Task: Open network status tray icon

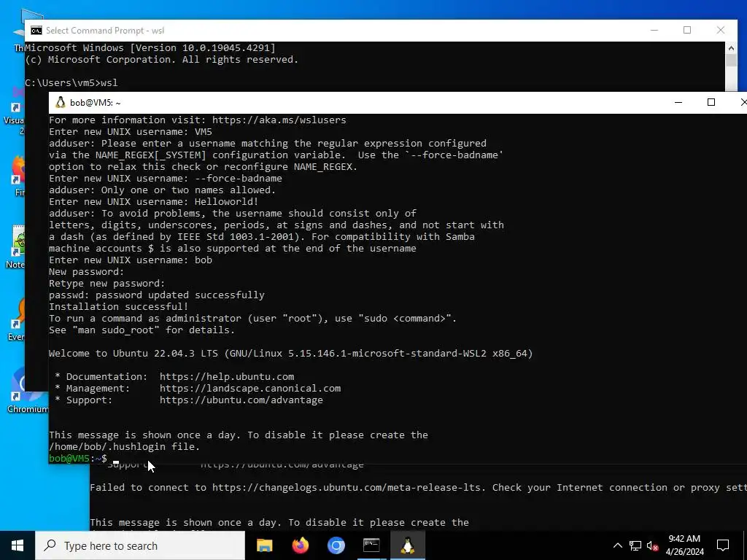Action: [x=635, y=545]
